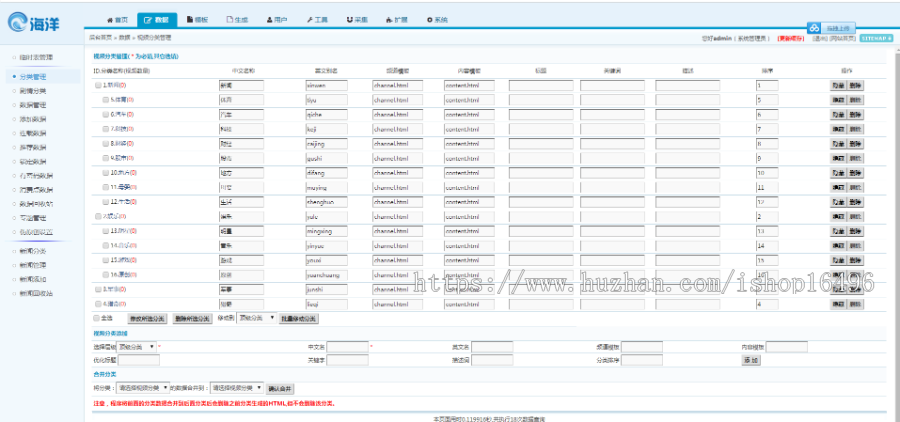Open the 移动到 target category dropdown
The height and width of the screenshot is (422, 900).
[x=257, y=318]
